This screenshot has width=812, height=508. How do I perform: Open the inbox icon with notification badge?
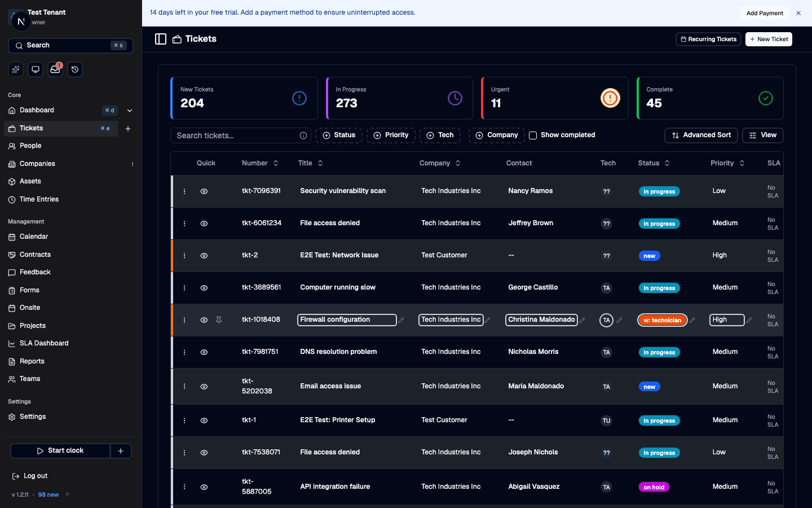tap(55, 69)
